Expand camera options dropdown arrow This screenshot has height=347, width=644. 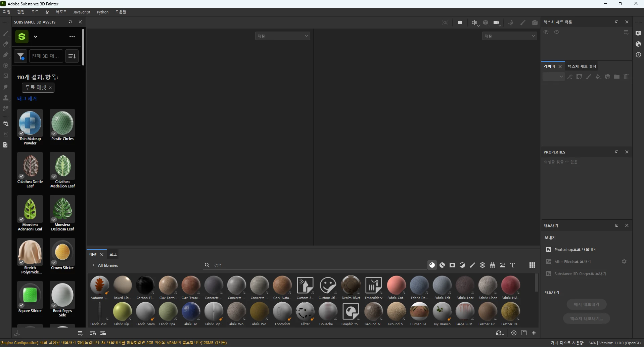[500, 25]
